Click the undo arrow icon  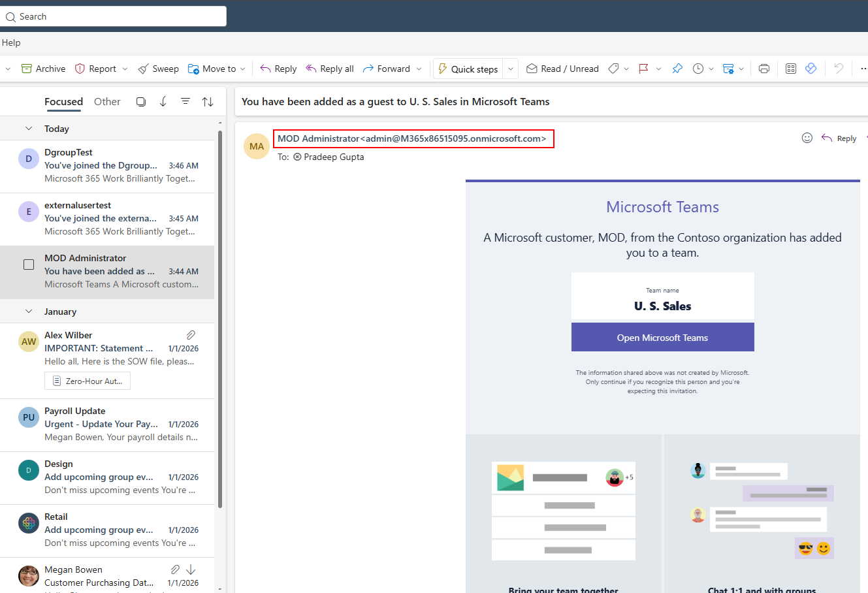[839, 69]
